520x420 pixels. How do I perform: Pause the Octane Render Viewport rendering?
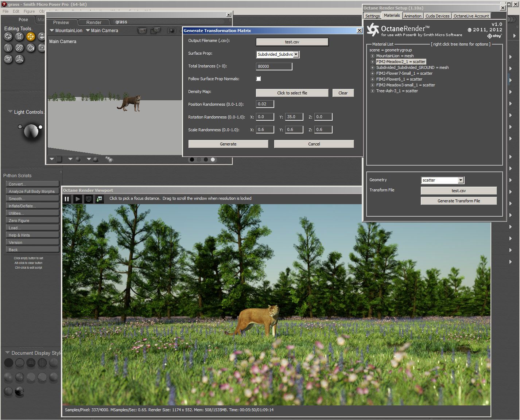pyautogui.click(x=67, y=199)
